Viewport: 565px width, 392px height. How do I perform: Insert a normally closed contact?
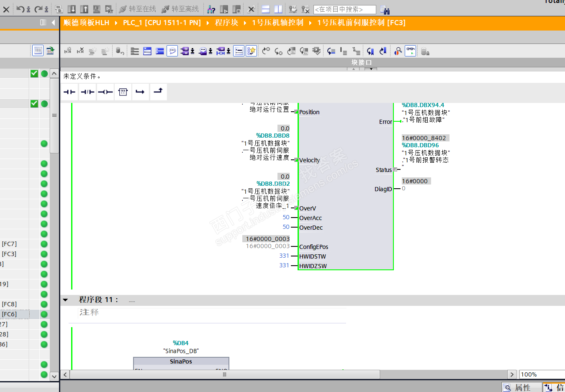coord(87,92)
